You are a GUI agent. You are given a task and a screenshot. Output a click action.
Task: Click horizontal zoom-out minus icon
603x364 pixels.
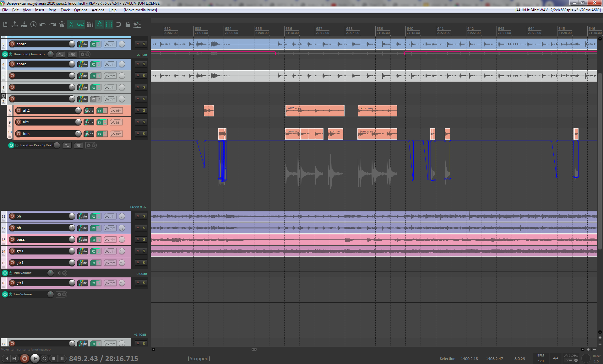(x=595, y=349)
